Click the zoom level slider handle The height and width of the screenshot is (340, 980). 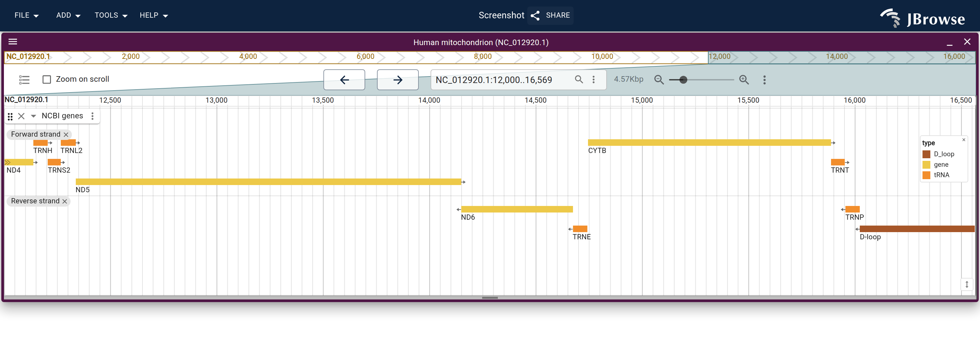pyautogui.click(x=683, y=79)
